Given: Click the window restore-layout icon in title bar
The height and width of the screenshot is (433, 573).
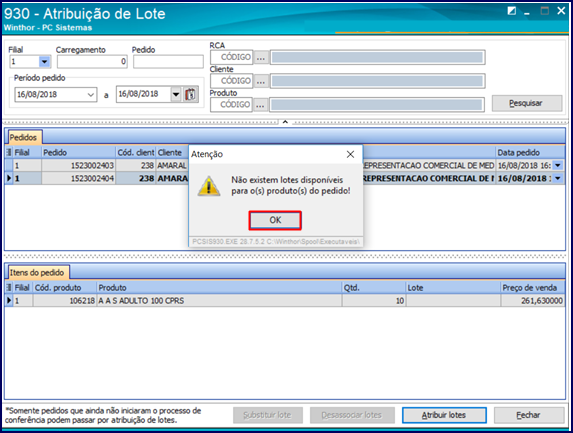Looking at the screenshot, I should tap(512, 11).
